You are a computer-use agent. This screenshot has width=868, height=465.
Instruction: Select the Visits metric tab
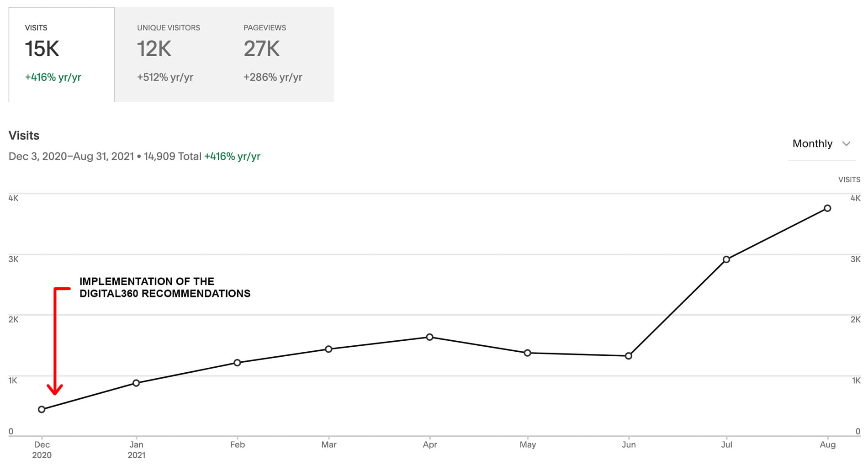pos(61,54)
